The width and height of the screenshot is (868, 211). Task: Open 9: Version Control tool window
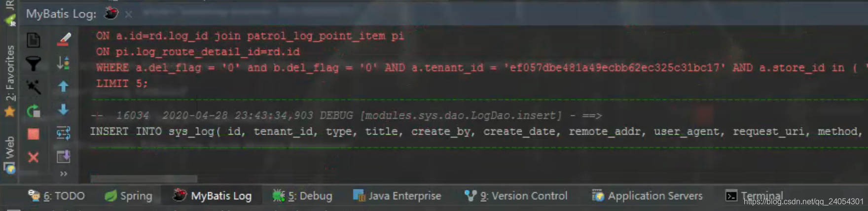point(516,196)
